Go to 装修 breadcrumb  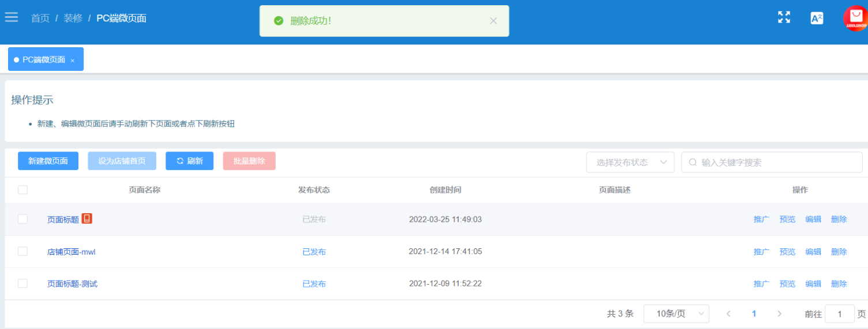(x=73, y=18)
